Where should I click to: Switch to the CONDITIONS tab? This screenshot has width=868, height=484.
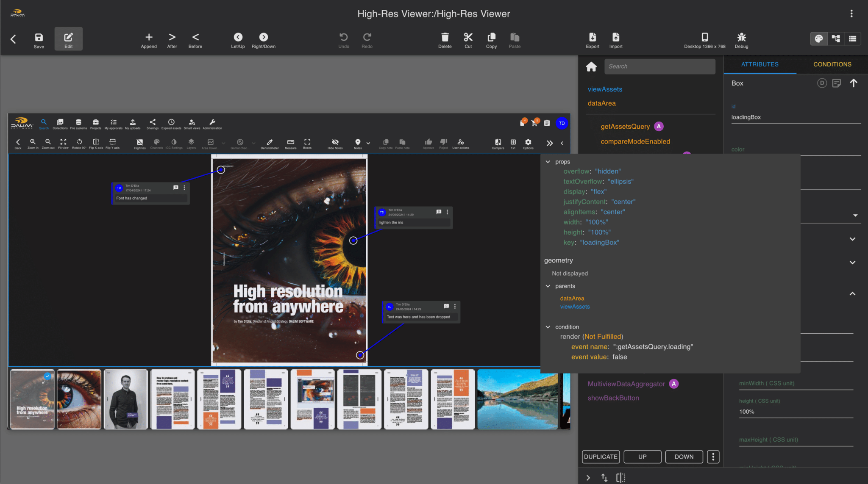832,64
